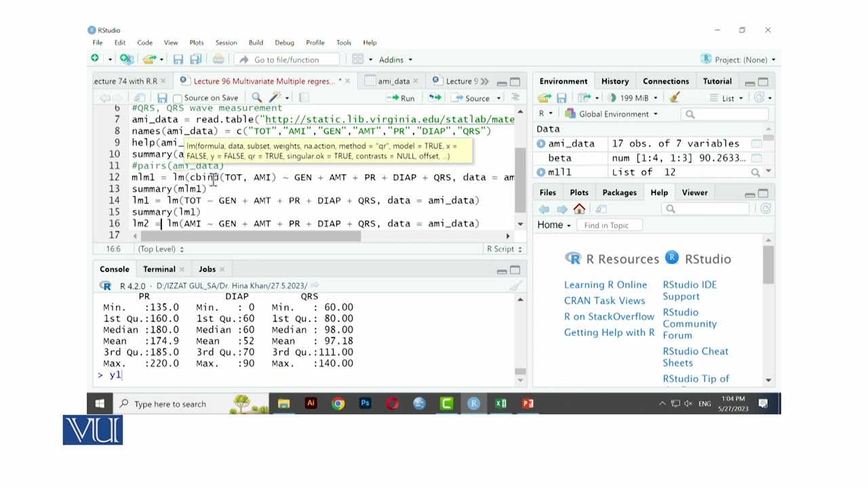Switch to the ami_data tab
868x488 pixels.
point(394,81)
